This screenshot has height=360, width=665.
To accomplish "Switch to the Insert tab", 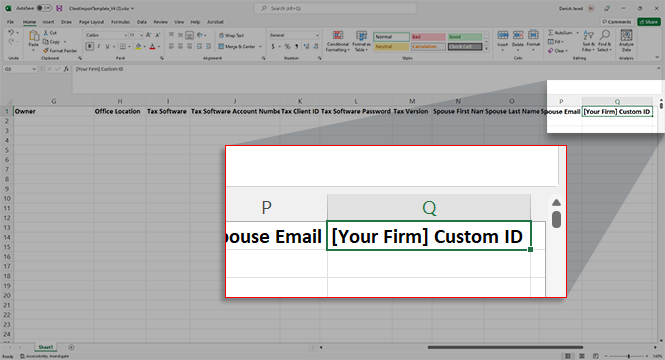I will click(48, 22).
